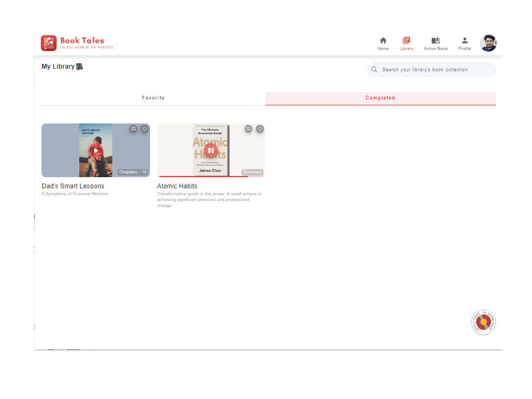Click the Summary badge on Atomic Habits
The image size is (532, 399).
coord(252,172)
